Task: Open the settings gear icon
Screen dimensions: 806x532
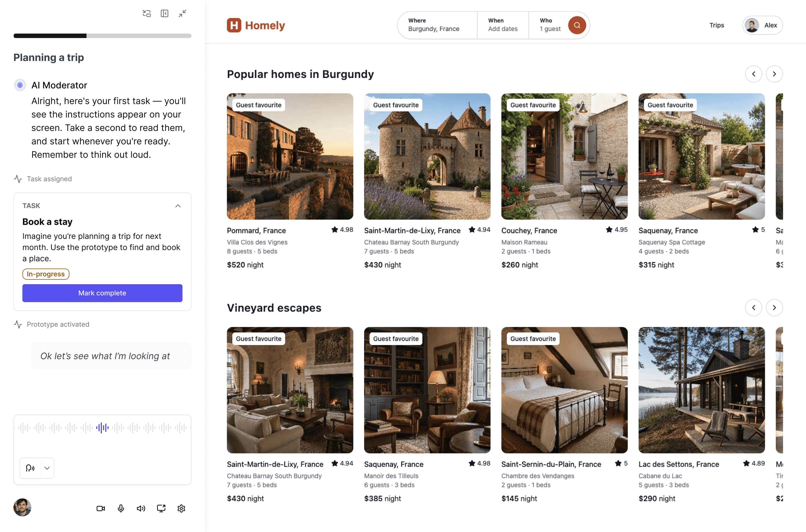Action: point(181,508)
